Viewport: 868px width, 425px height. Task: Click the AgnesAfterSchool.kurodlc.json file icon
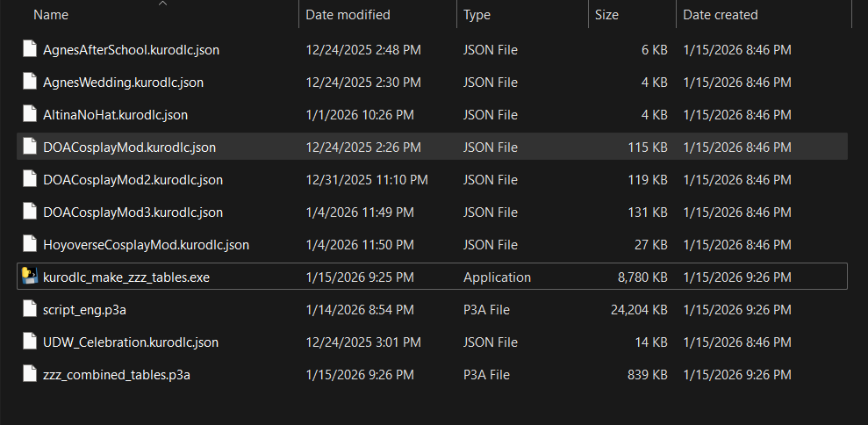[30, 49]
